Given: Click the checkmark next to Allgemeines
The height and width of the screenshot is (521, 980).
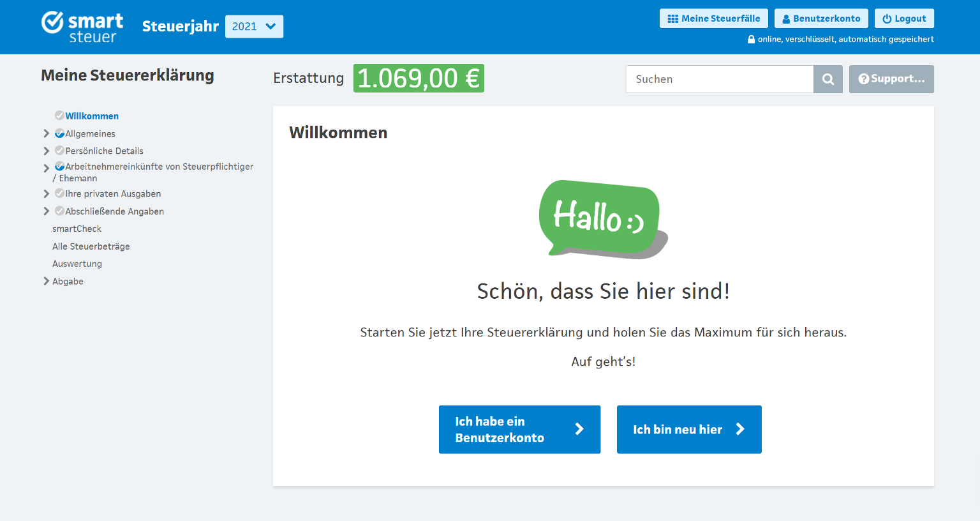Looking at the screenshot, I should pos(59,133).
